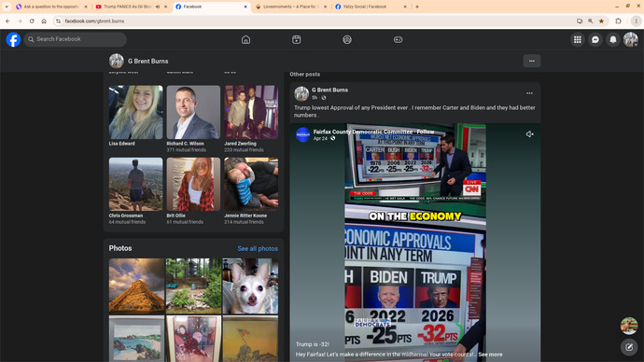Click the post author's profile picture

coord(301,93)
